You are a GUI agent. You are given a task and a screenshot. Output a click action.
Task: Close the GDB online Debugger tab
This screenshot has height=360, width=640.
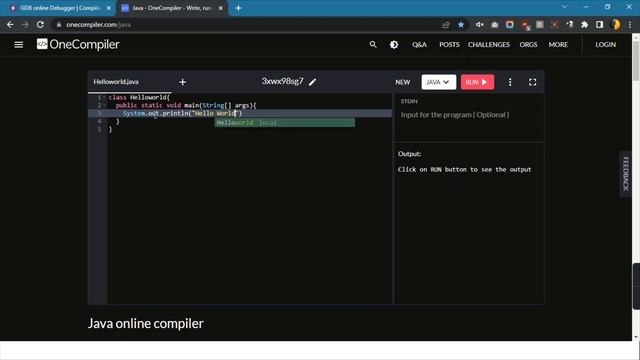coord(109,8)
